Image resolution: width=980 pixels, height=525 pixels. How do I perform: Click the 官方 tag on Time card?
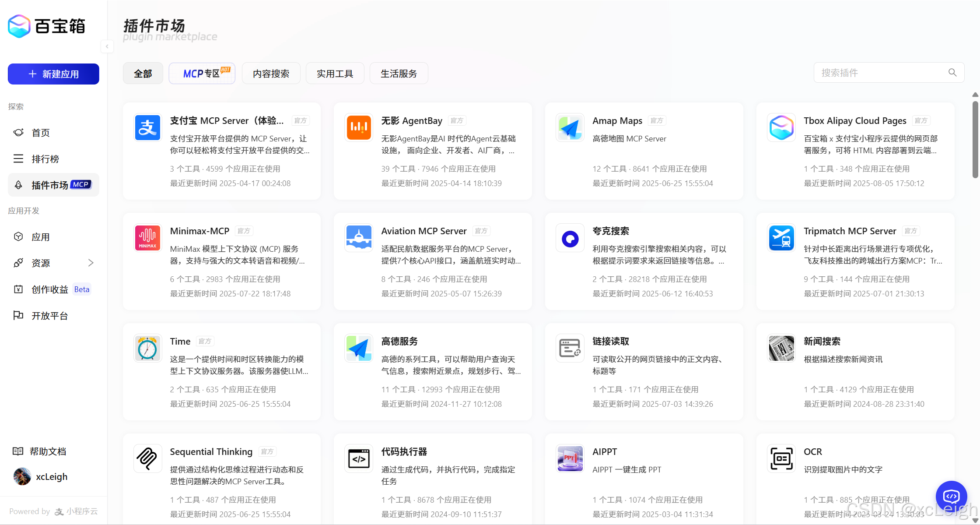coord(205,341)
